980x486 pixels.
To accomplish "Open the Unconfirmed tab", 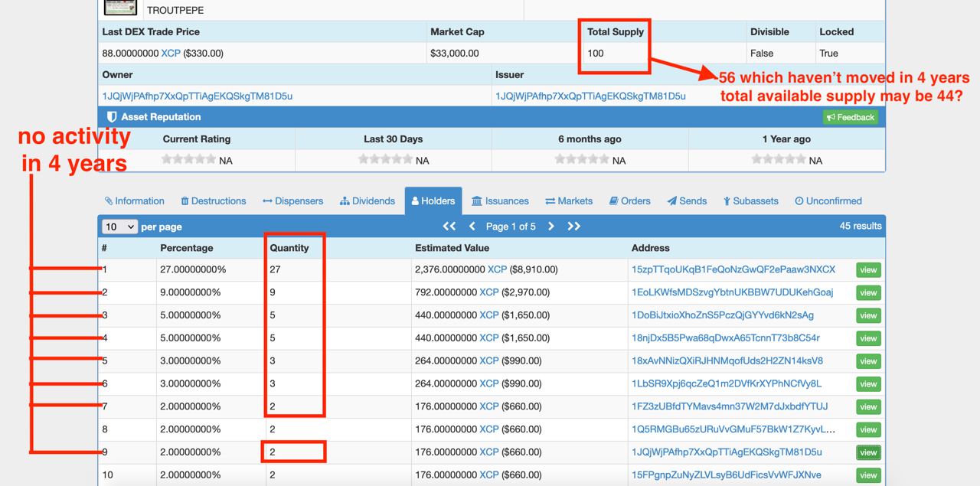I will pyautogui.click(x=828, y=201).
